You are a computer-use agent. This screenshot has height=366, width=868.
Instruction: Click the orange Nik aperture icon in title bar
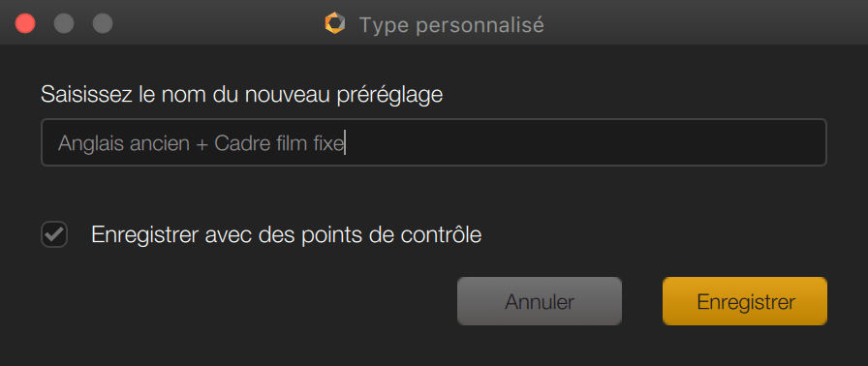point(335,24)
